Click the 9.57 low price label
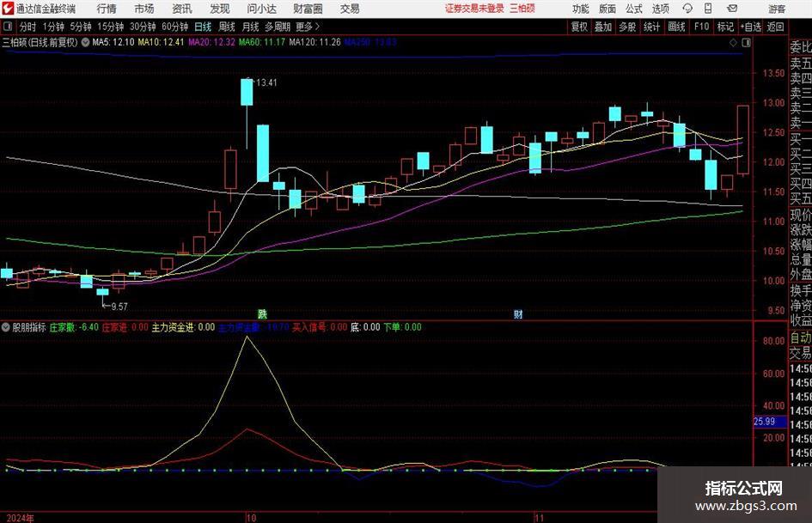The height and width of the screenshot is (523, 812). tap(119, 307)
